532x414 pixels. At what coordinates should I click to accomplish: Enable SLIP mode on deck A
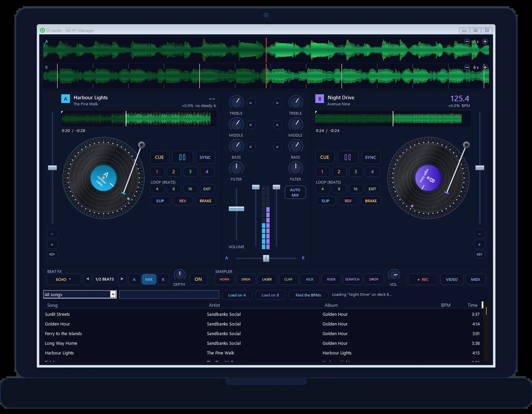(x=160, y=201)
